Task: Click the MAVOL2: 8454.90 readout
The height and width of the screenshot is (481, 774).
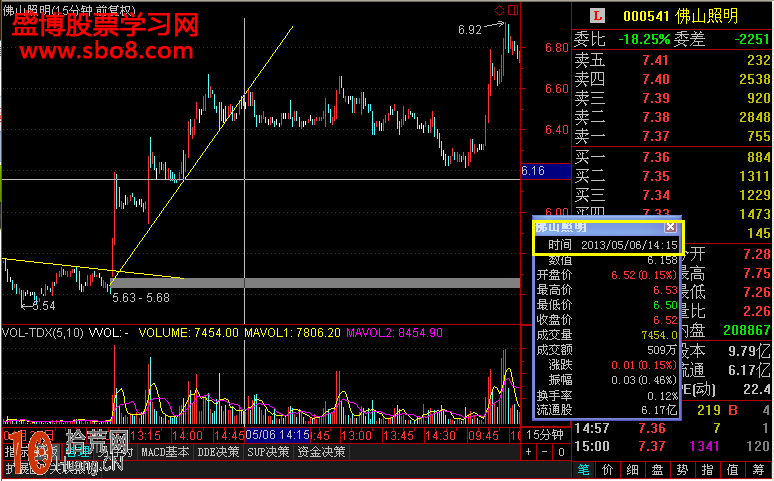Action: pyautogui.click(x=394, y=333)
